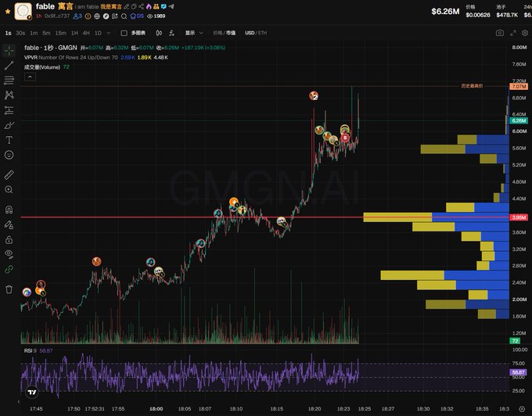This screenshot has height=416, width=532.
Task: Click the green link drawings icon
Action: click(9, 269)
